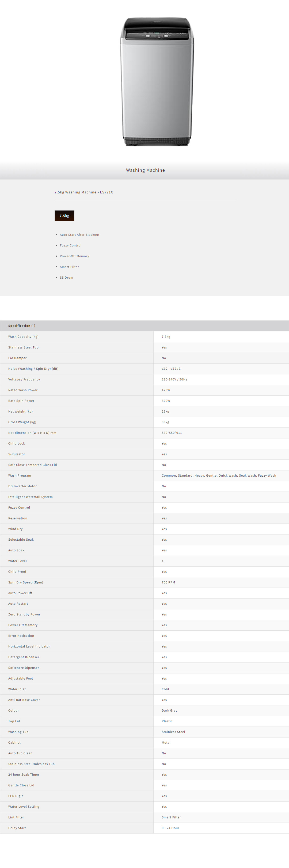Click the 'Wash Capacity (kg)' spec label
This screenshot has width=289, height=868.
tap(23, 337)
